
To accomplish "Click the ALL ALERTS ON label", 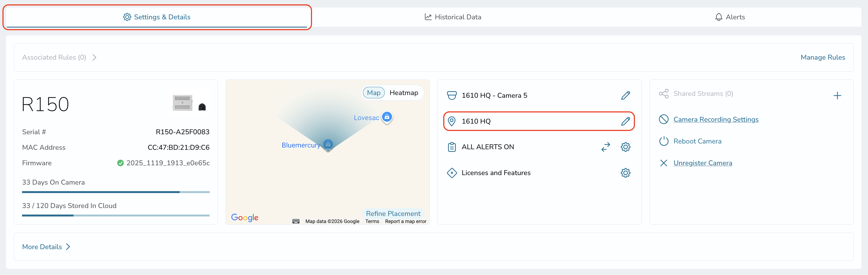I will (x=488, y=147).
